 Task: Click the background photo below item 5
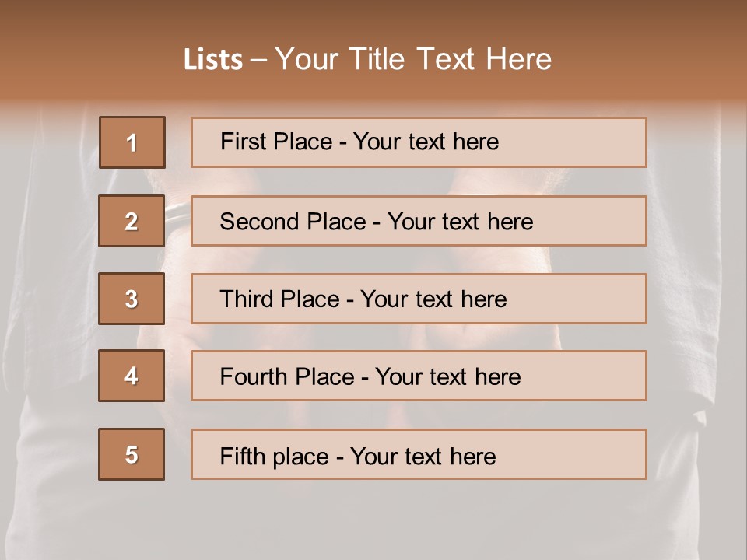(373, 521)
